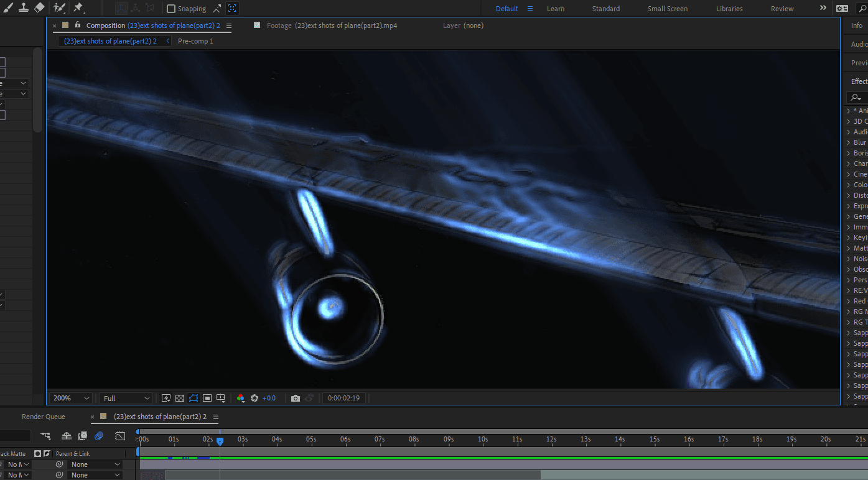The height and width of the screenshot is (480, 868).
Task: Toggle the transparency grid in the viewer
Action: pos(180,398)
